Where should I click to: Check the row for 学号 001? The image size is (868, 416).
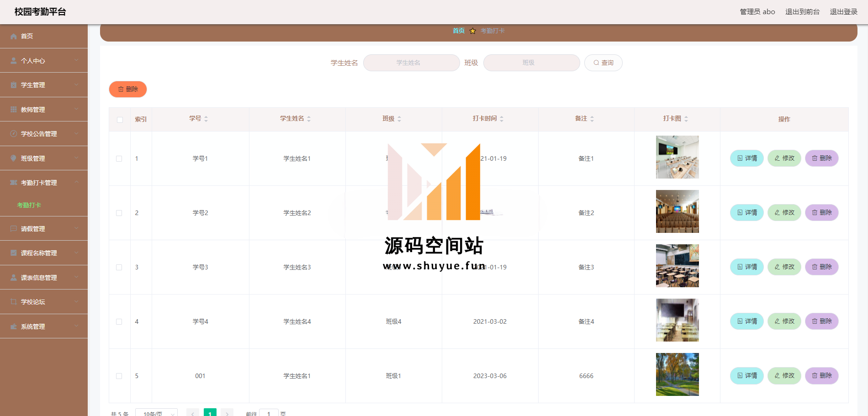coord(119,376)
